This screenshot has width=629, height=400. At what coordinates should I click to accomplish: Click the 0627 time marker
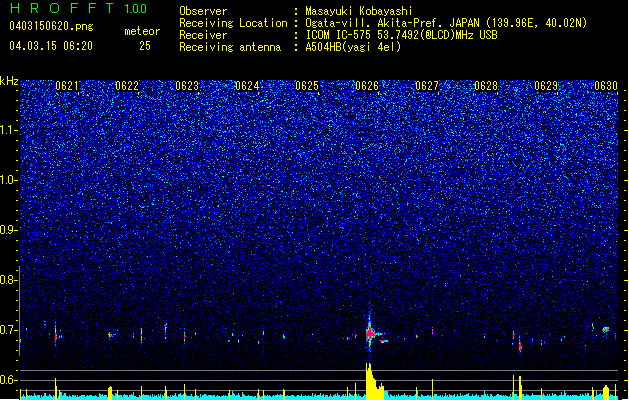tap(427, 86)
